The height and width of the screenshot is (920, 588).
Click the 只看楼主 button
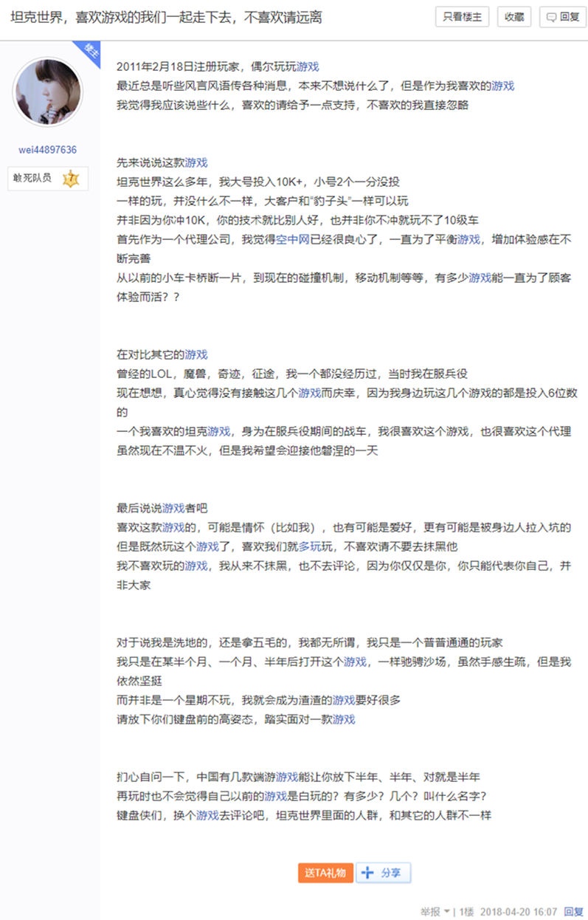463,17
